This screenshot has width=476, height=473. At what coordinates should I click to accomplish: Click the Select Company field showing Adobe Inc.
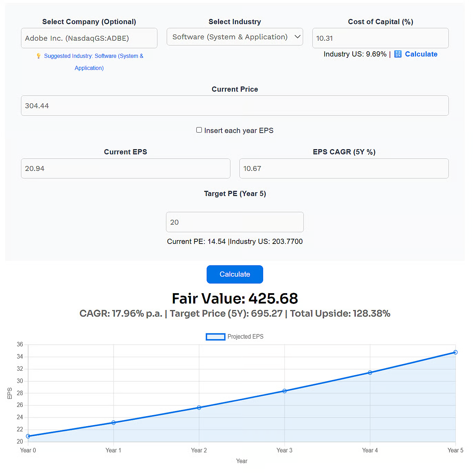coord(89,38)
